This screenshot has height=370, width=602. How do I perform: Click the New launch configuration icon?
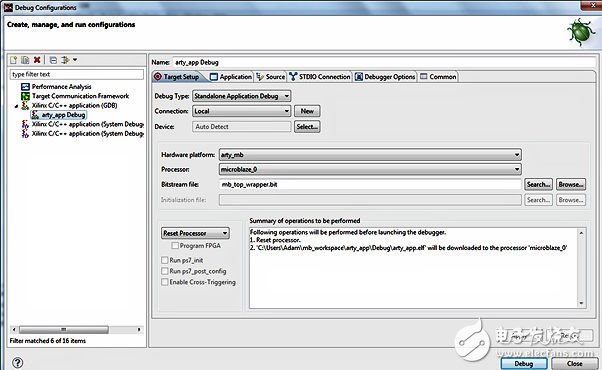[x=14, y=60]
